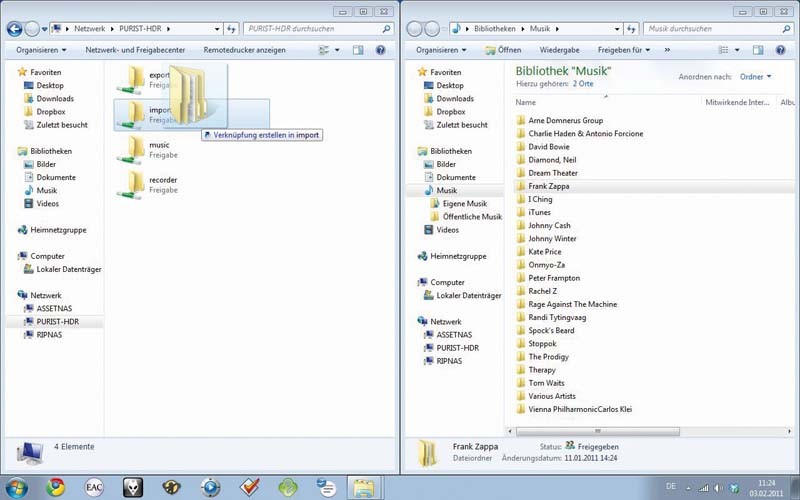Click the volume icon in system tray
800x500 pixels.
(x=718, y=488)
